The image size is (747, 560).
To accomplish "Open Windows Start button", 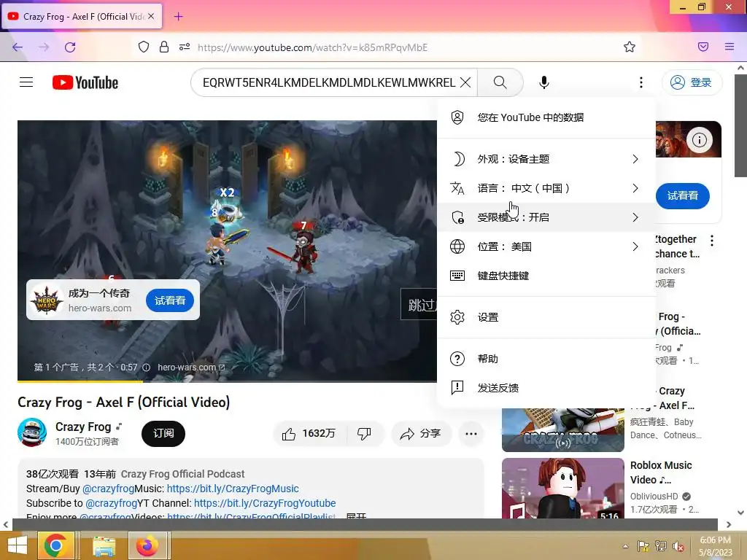I will point(18,545).
